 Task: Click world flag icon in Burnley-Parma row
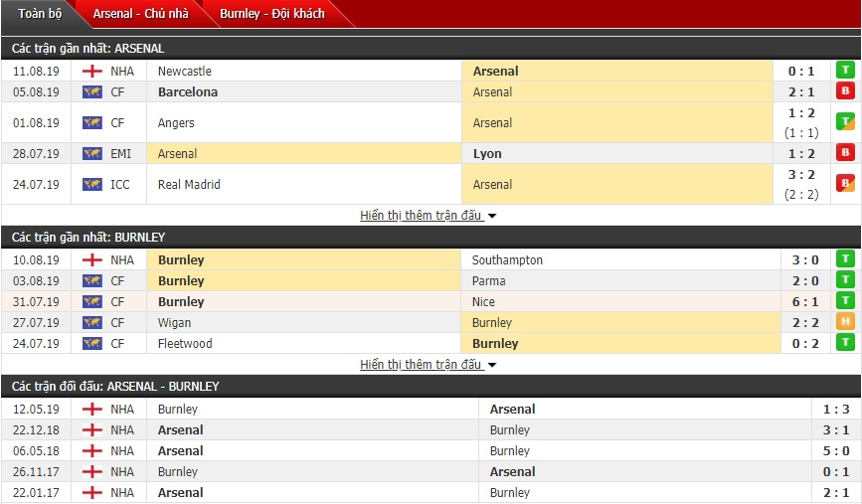pos(92,281)
